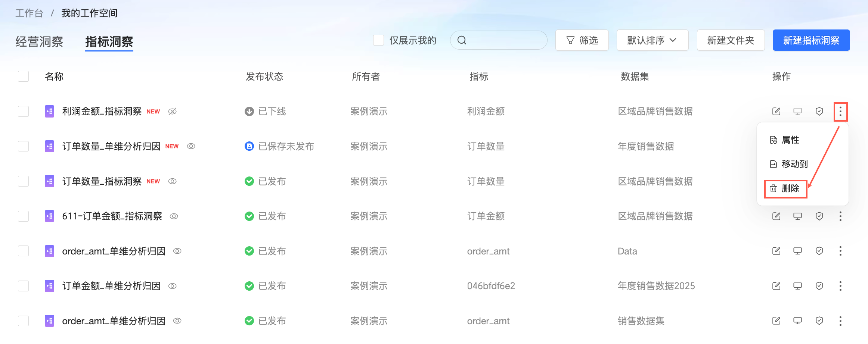
Task: Open the 订单数量_指标洞察 entry name
Action: [x=102, y=181]
